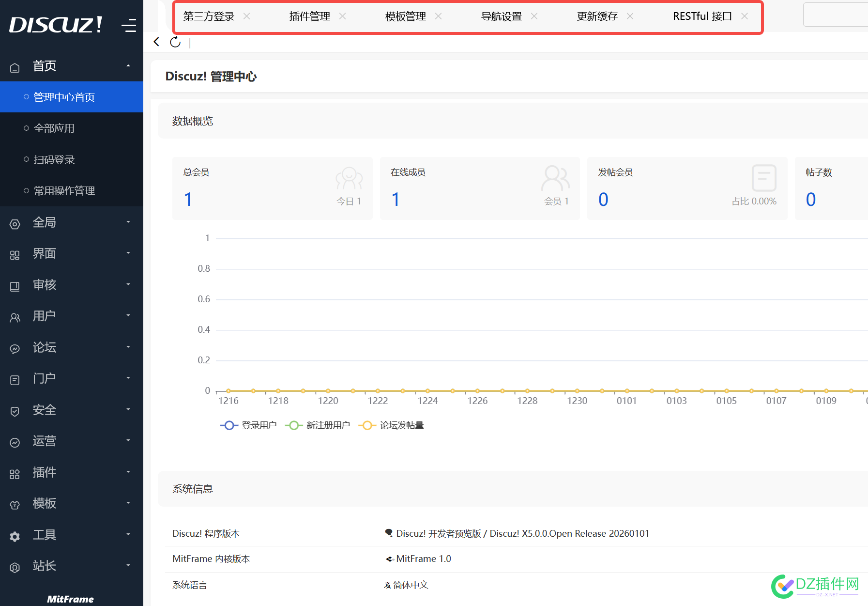
Task: Toggle 新注册用户 series in chart legend
Action: 318,425
